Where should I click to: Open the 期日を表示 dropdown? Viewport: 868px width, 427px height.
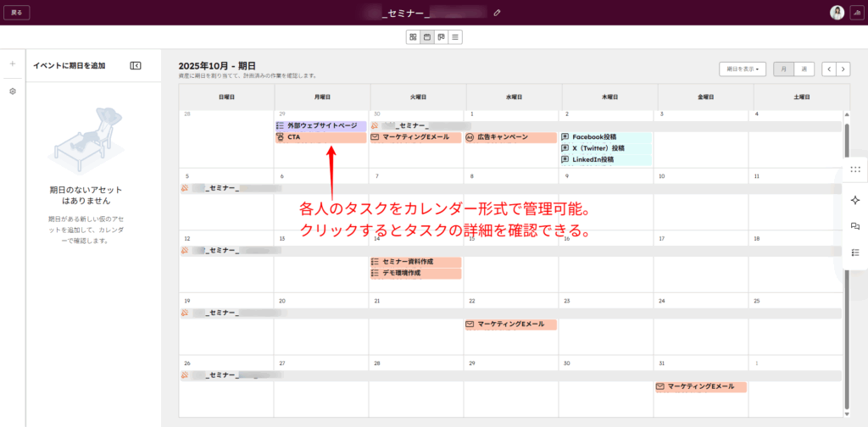743,69
